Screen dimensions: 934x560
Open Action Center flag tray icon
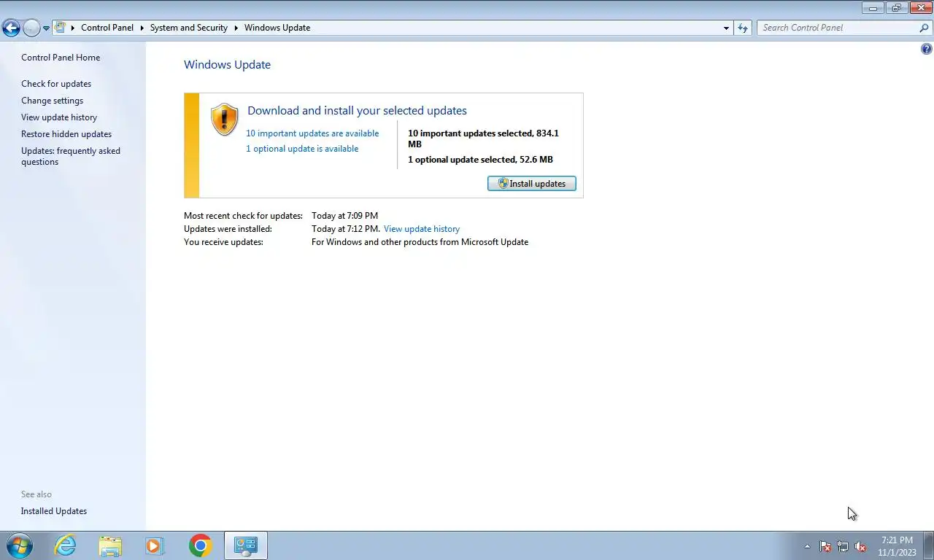pos(825,546)
